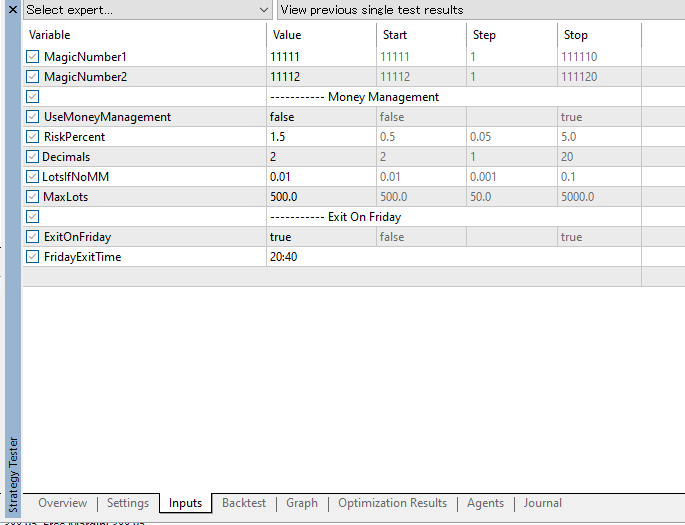Image resolution: width=685 pixels, height=525 pixels.
Task: Toggle the MagicNumber1 checkbox
Action: coord(33,57)
